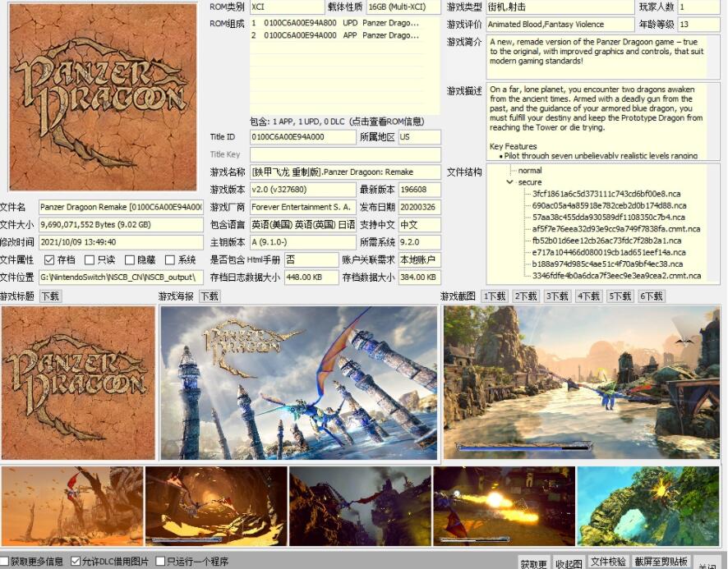Click the game poster with blue dragon and towers
This screenshot has height=569, width=728.
(x=298, y=383)
